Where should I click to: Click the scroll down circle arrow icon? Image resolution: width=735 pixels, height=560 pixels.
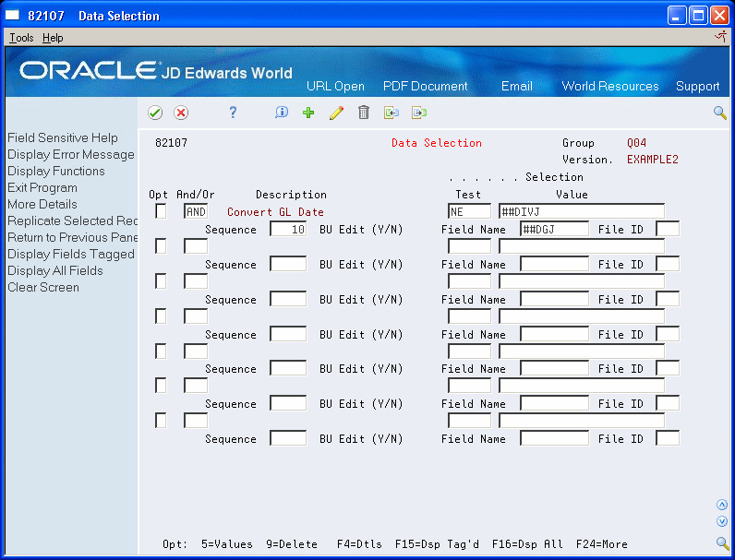click(x=722, y=521)
